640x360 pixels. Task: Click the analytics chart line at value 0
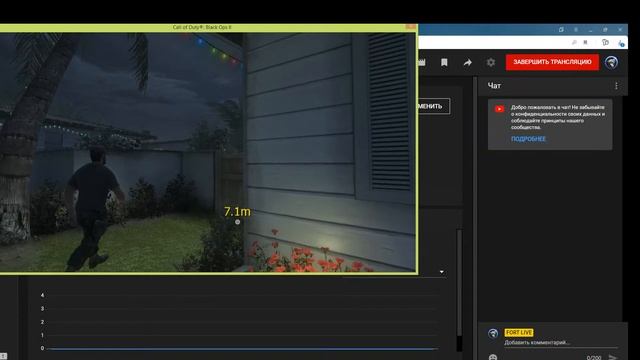click(243, 349)
